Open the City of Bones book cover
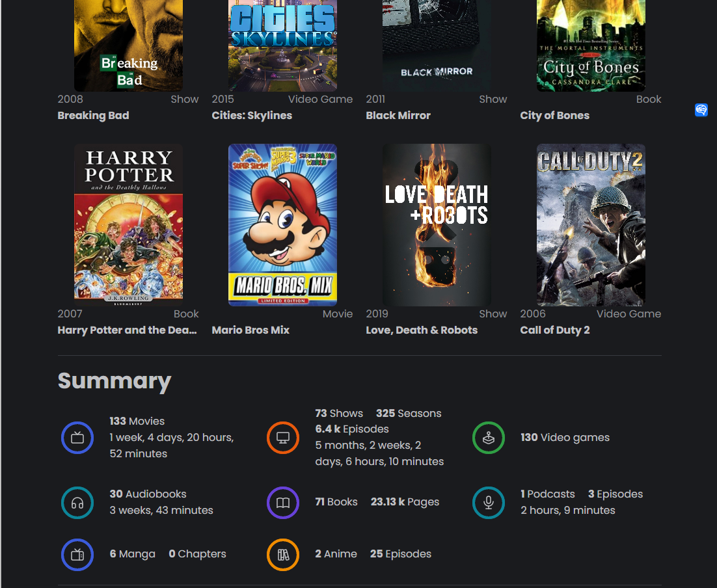717x588 pixels. pyautogui.click(x=591, y=46)
